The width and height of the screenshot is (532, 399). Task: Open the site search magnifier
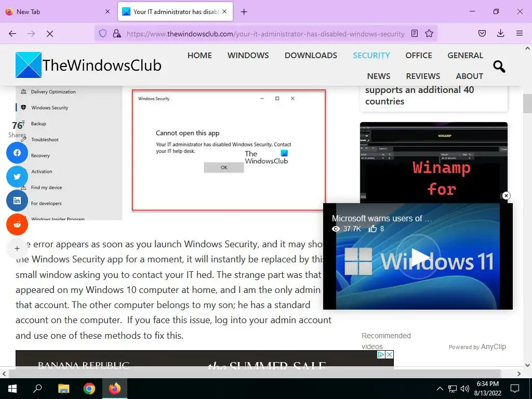(499, 66)
